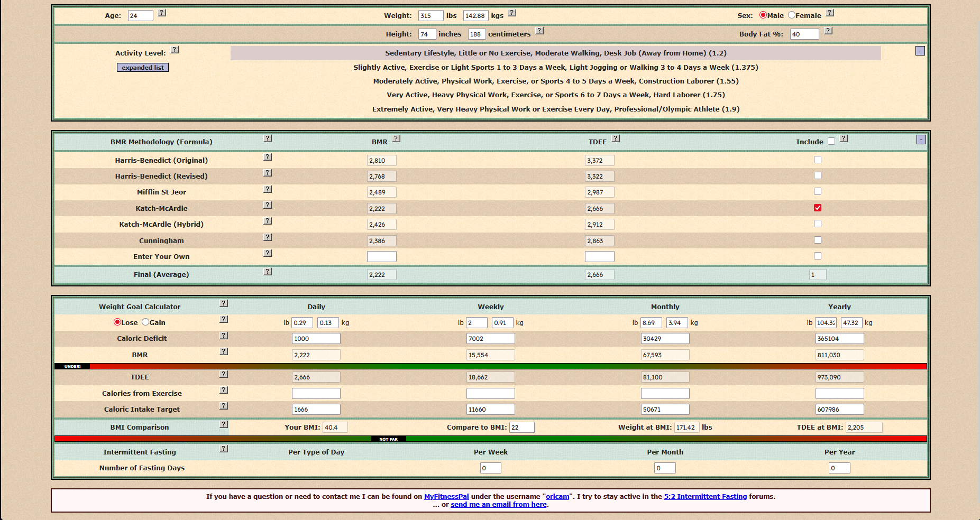Click daily Calories from Exercise field
This screenshot has width=980, height=520.
click(x=316, y=394)
